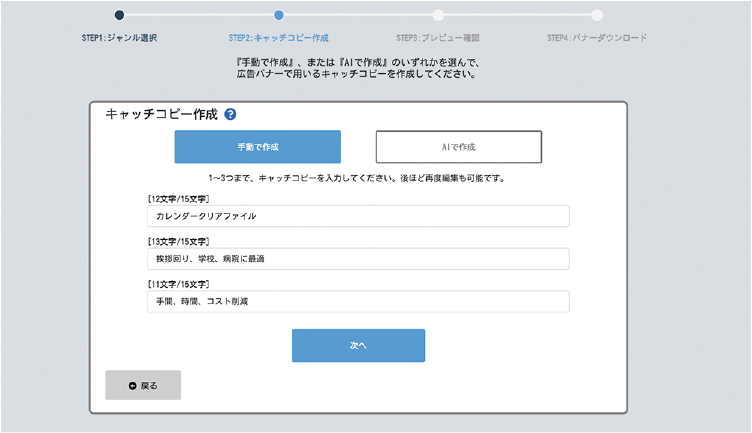752x433 pixels.
Task: Click the STEP3 progress dot
Action: 438,15
